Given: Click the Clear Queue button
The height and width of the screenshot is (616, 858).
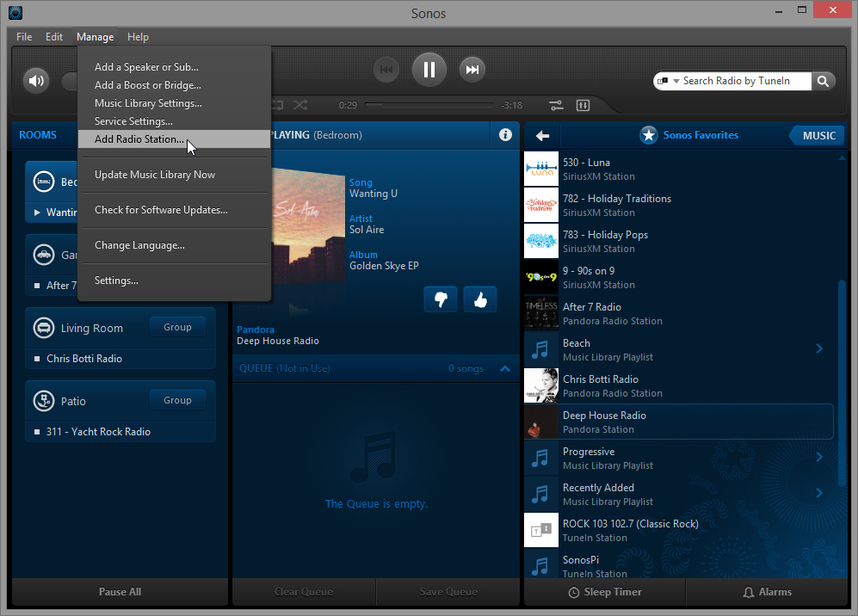Looking at the screenshot, I should [x=304, y=592].
